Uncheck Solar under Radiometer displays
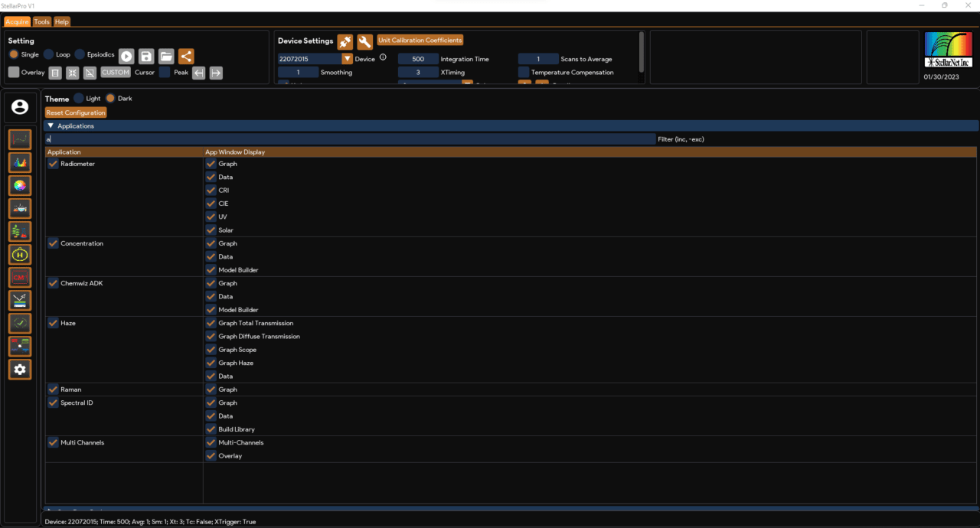Viewport: 980px width, 528px height. (211, 230)
